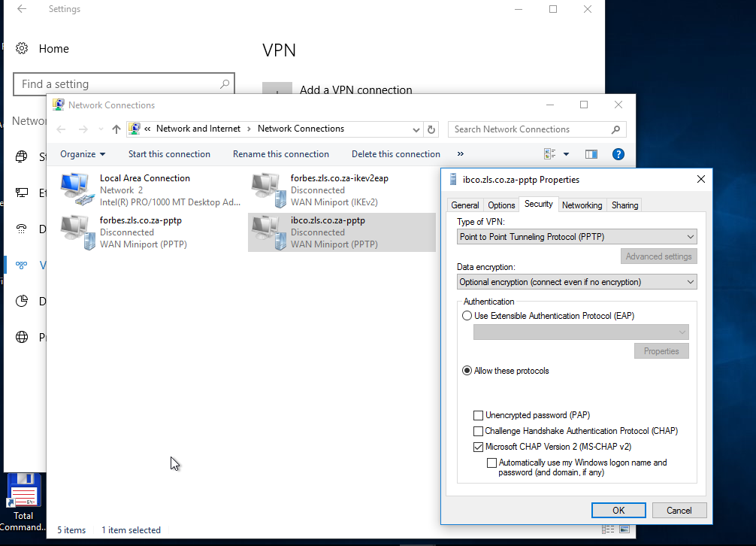The width and height of the screenshot is (756, 546).
Task: Click Rename this connection
Action: 281,154
